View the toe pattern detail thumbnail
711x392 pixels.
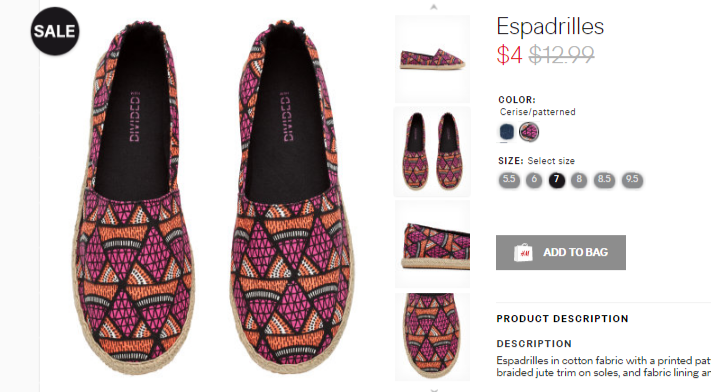coord(432,337)
